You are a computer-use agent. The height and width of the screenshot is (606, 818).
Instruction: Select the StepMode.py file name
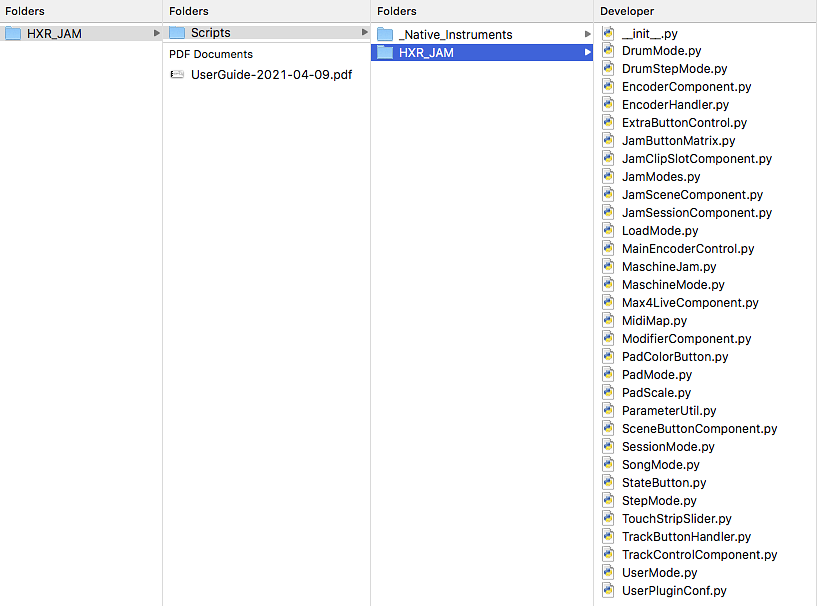click(659, 501)
